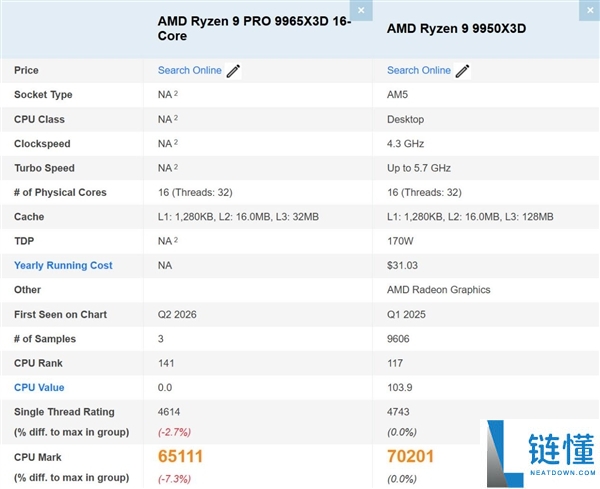Click the Price row label

26,70
